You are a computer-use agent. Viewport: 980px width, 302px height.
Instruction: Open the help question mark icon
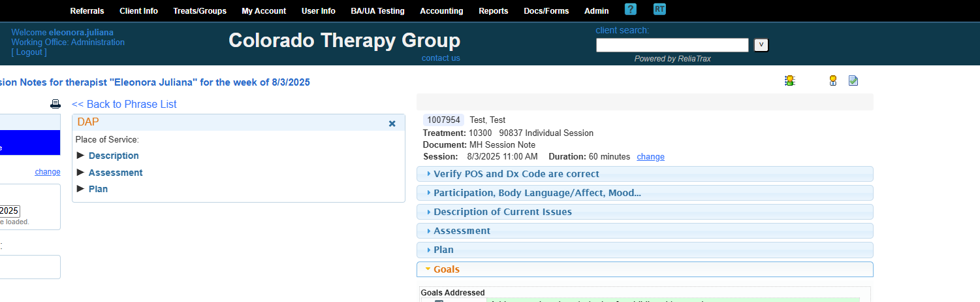(630, 9)
